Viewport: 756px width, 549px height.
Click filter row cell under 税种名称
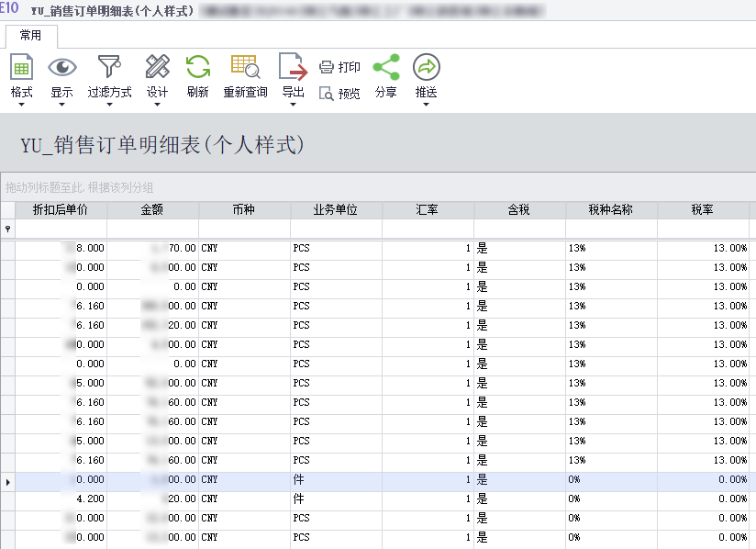(611, 230)
